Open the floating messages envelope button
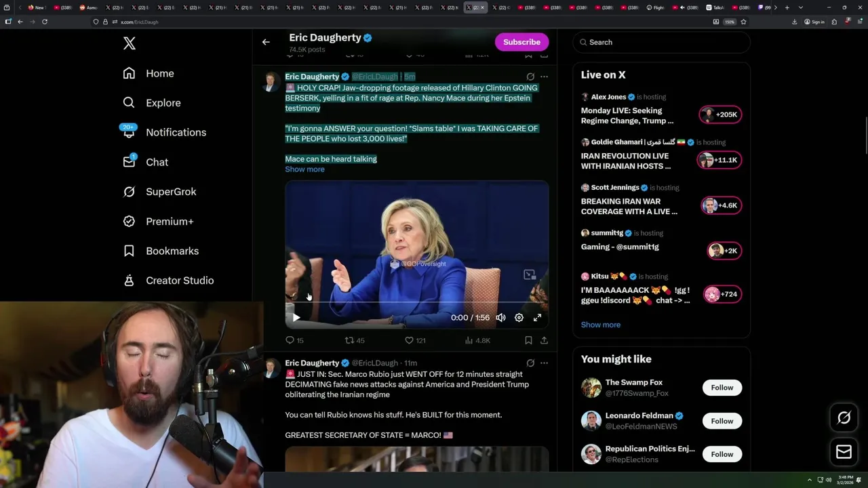The width and height of the screenshot is (868, 488). 844,452
